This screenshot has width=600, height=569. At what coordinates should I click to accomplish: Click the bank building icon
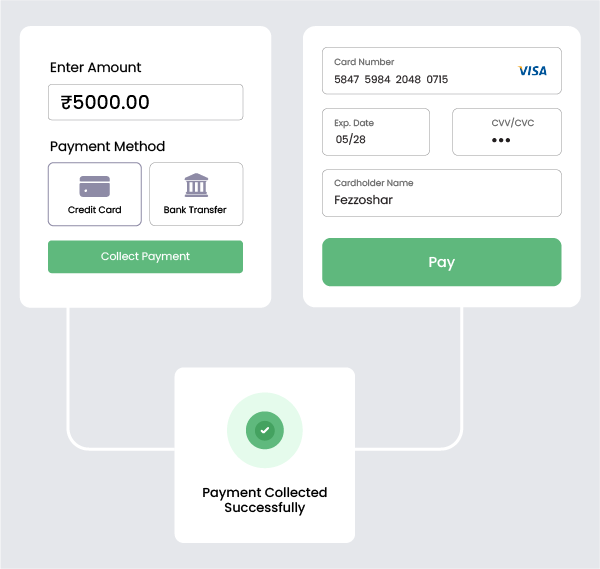(196, 185)
